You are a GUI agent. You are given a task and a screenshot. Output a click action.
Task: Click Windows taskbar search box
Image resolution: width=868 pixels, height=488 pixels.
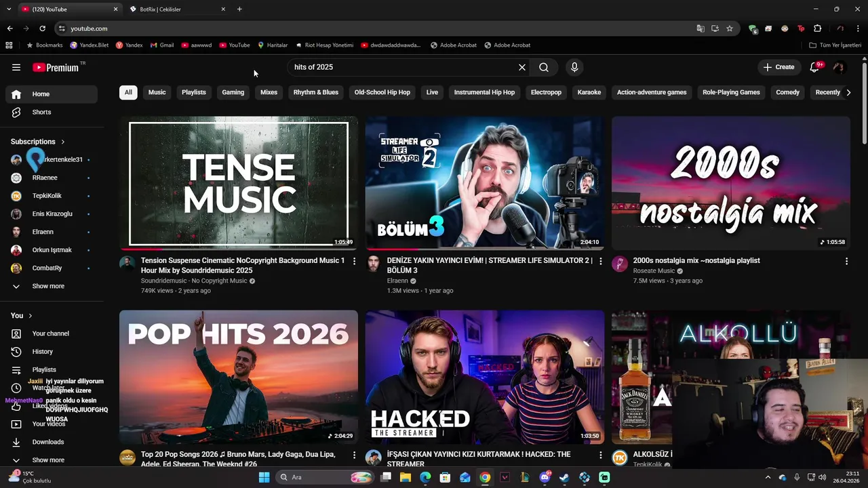pos(325,477)
